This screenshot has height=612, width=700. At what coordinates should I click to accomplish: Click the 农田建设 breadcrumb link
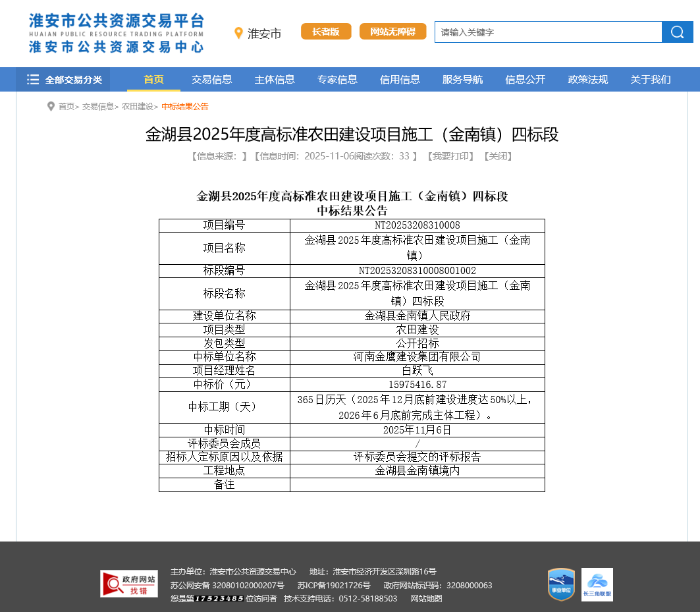coord(137,107)
